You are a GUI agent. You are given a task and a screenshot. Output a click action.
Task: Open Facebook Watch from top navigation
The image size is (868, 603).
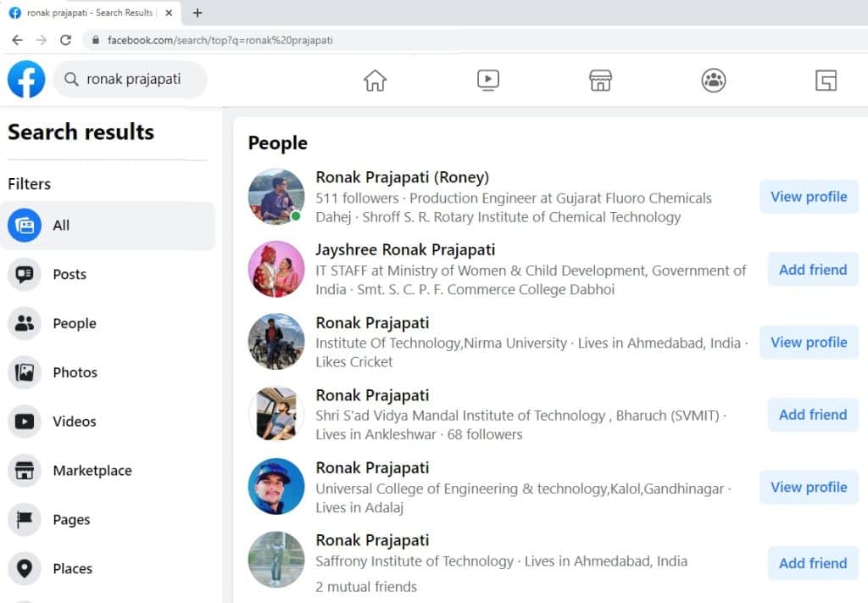point(487,80)
